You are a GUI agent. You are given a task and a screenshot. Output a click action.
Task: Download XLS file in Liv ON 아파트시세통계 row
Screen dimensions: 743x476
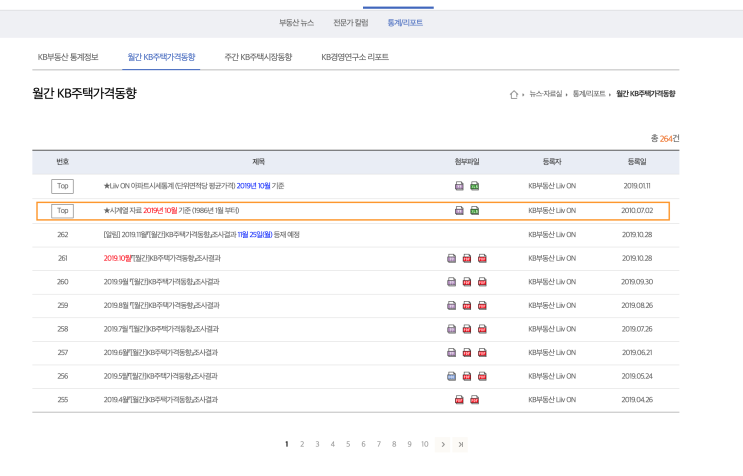pyautogui.click(x=474, y=186)
